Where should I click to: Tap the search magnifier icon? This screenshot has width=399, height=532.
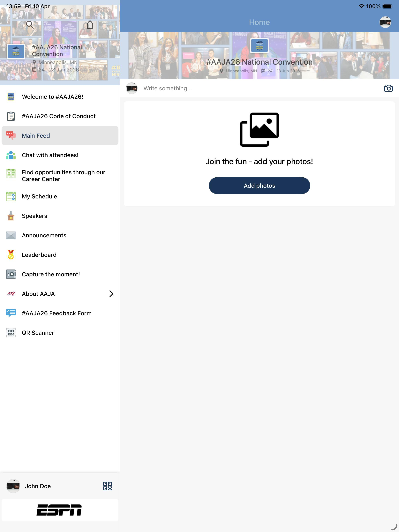[x=30, y=25]
